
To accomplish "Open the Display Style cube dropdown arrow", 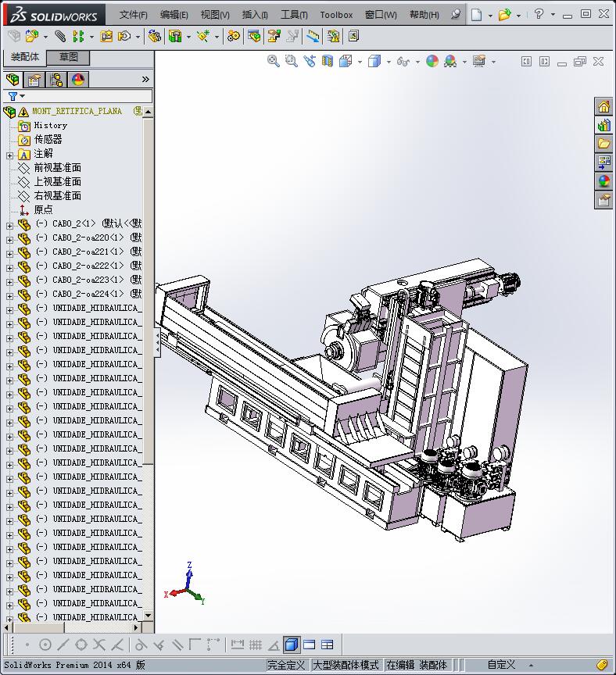I will (389, 62).
